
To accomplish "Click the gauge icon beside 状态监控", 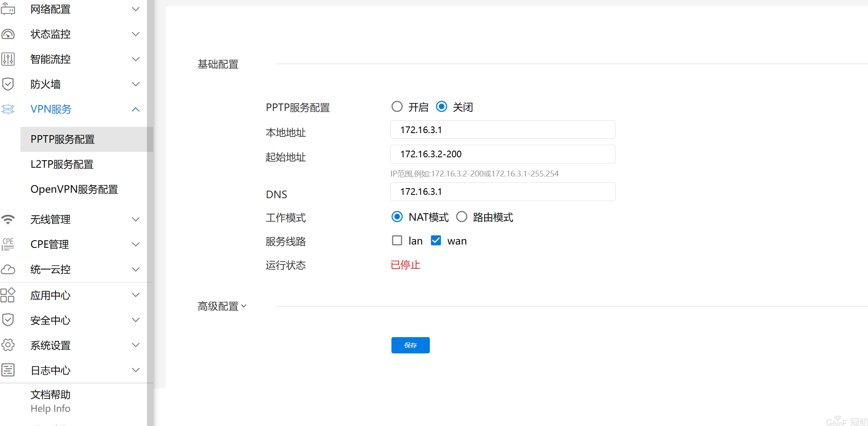I will point(8,34).
